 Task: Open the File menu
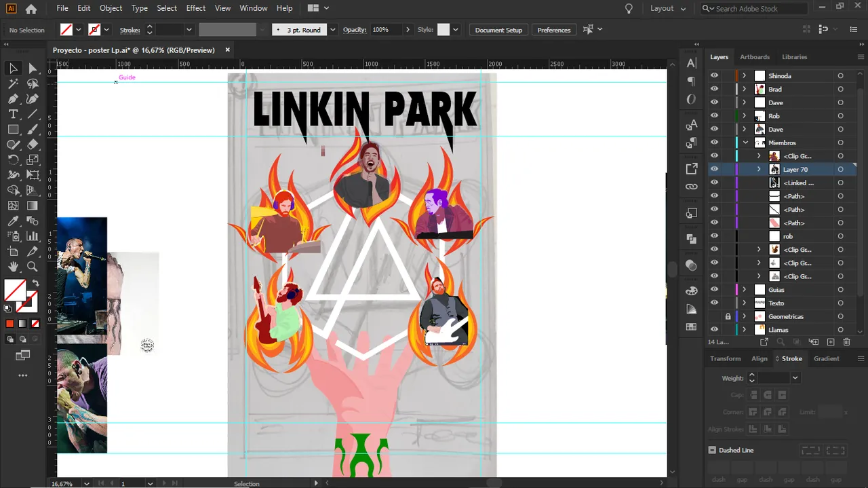click(x=62, y=8)
